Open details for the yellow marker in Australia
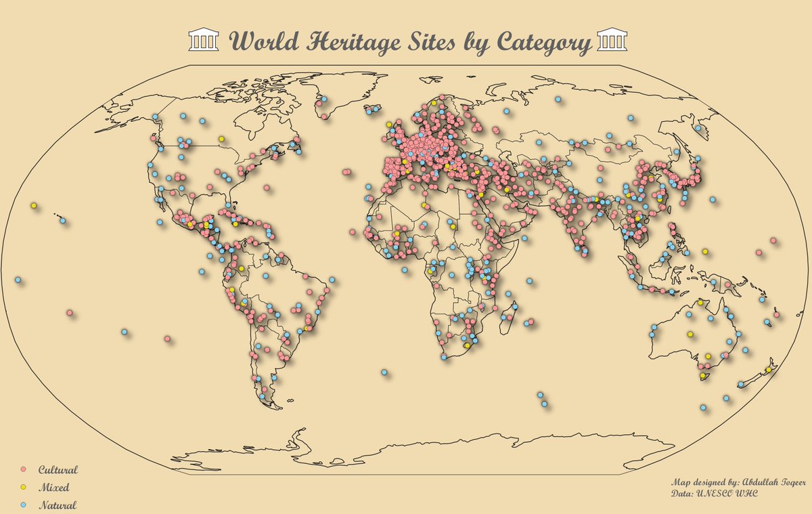 (x=691, y=333)
